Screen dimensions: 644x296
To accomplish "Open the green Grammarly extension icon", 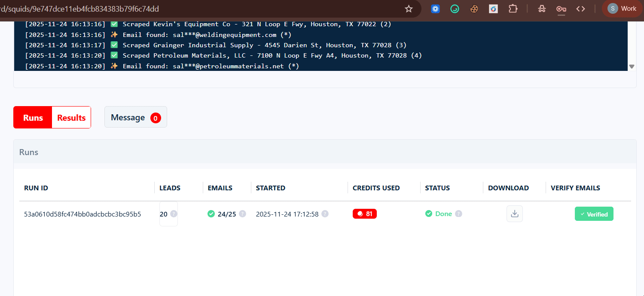I will tap(455, 9).
